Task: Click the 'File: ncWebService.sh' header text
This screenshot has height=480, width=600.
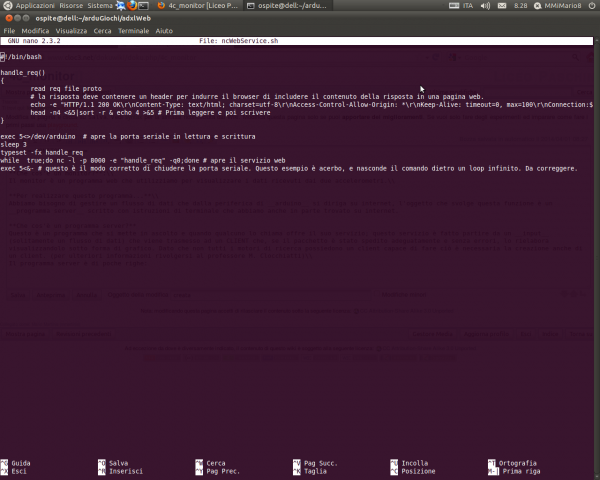Action: point(238,41)
